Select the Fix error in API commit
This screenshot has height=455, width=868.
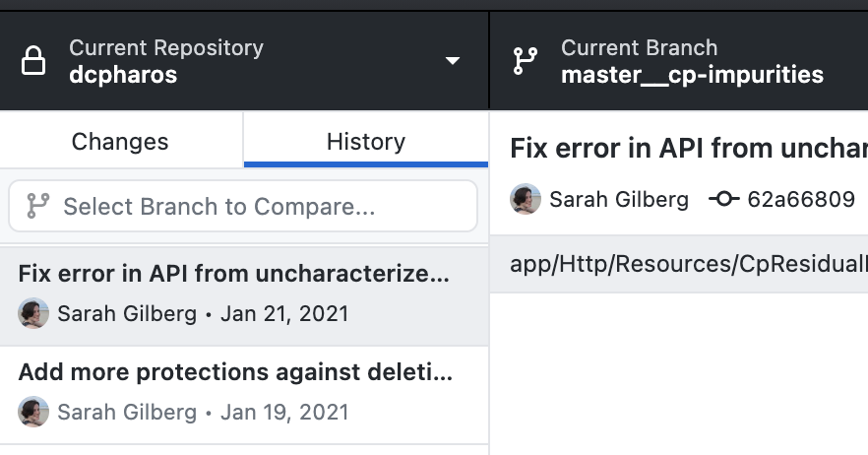[244, 295]
